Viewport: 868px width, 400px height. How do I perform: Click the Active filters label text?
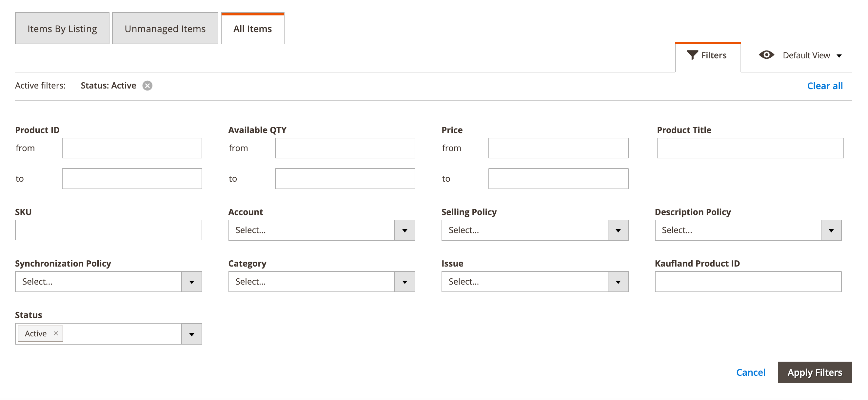[x=40, y=86]
